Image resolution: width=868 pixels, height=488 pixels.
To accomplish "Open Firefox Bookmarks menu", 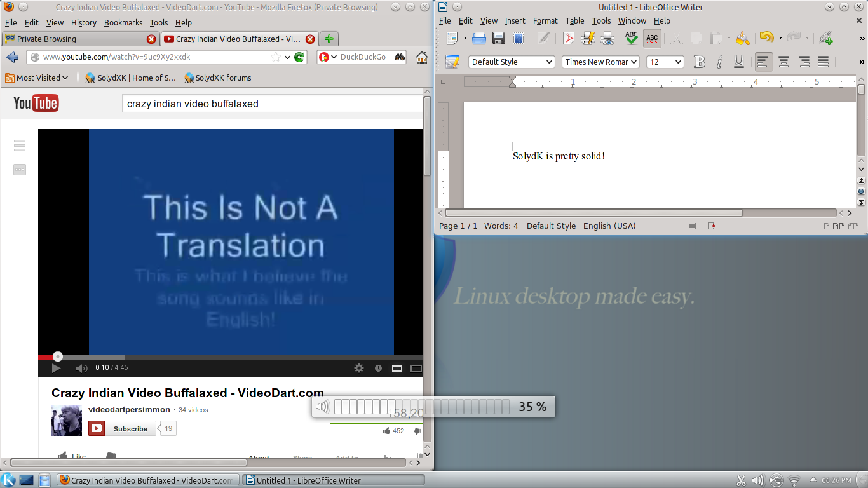I will tap(123, 22).
